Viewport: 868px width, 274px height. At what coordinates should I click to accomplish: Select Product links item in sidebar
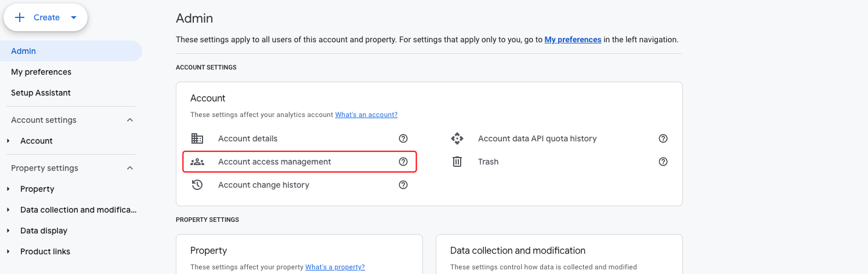tap(45, 251)
